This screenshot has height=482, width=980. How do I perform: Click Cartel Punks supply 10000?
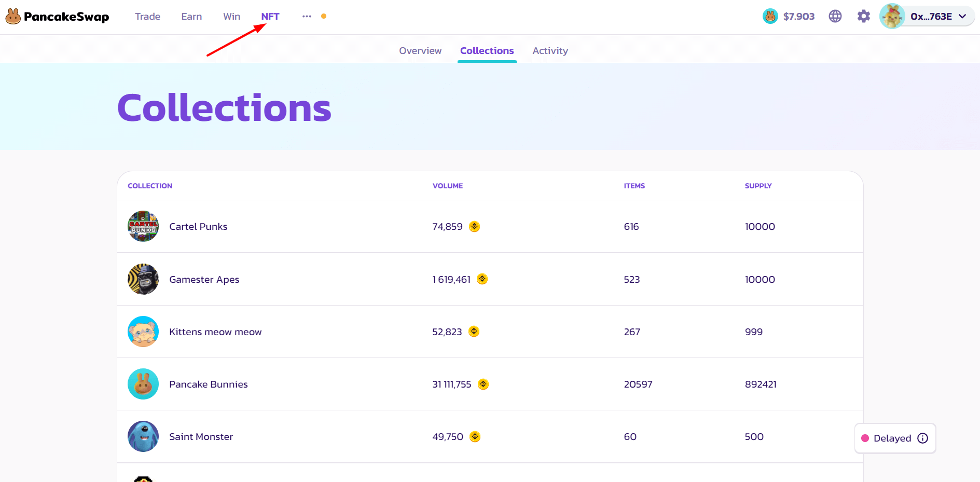point(760,227)
